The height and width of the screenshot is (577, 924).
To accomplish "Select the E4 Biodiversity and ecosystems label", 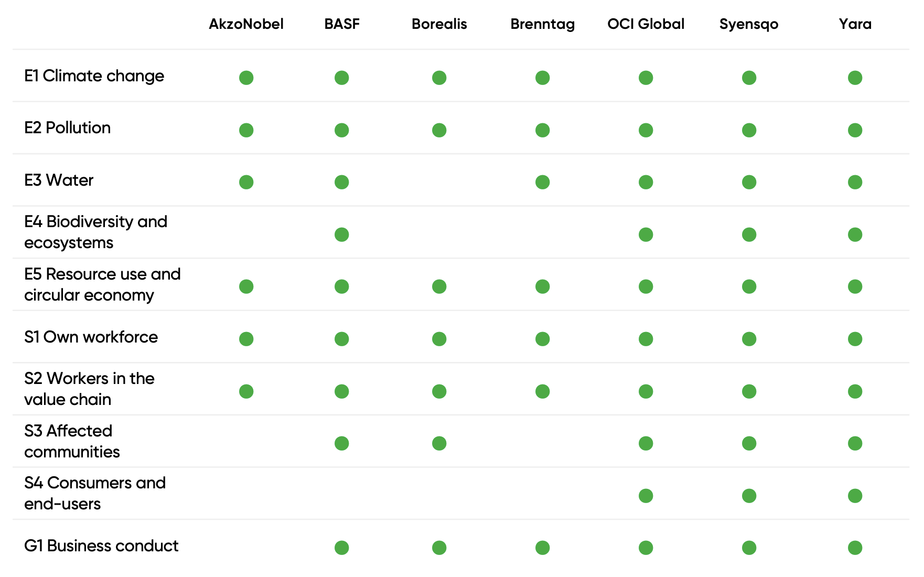I will click(x=95, y=232).
